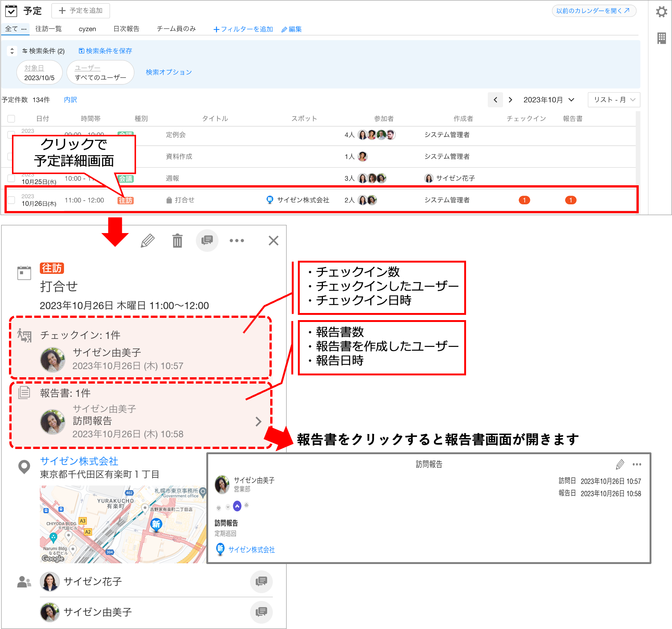Click the chat icon next to サイゼン由美子 participant
The image size is (672, 629).
click(x=261, y=612)
